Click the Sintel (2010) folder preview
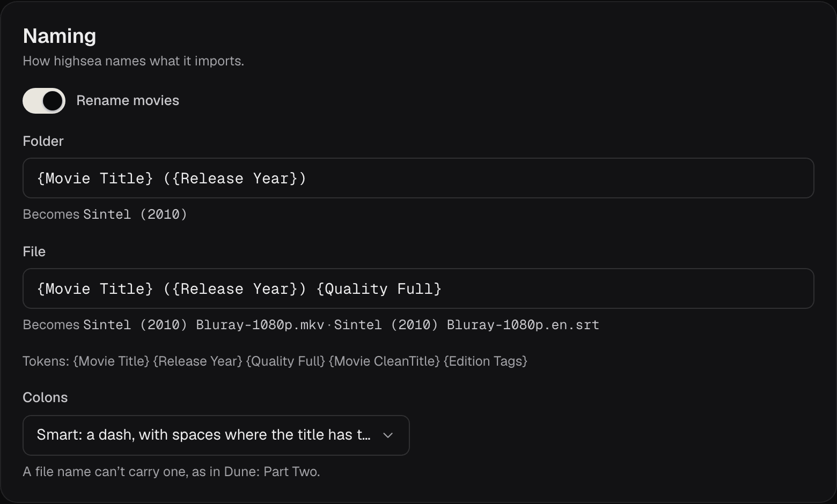Viewport: 837px width, 504px height. pyautogui.click(x=135, y=214)
